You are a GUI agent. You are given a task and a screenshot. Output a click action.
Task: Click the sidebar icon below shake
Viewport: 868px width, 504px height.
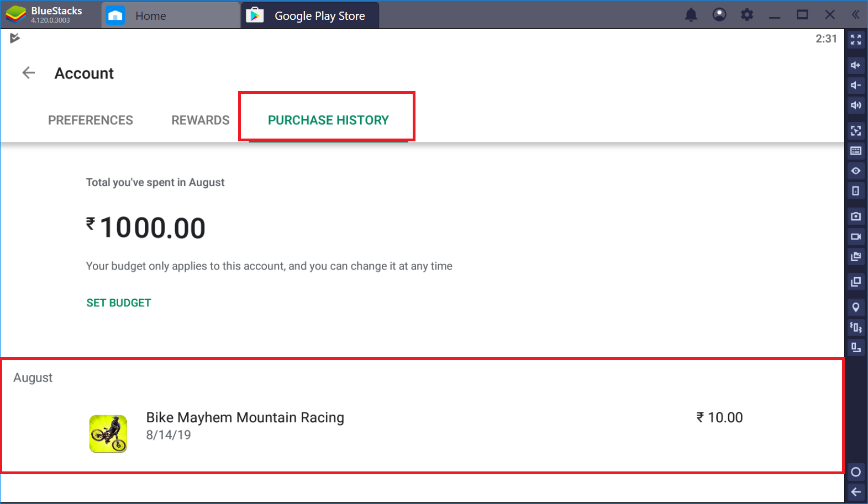coord(856,347)
